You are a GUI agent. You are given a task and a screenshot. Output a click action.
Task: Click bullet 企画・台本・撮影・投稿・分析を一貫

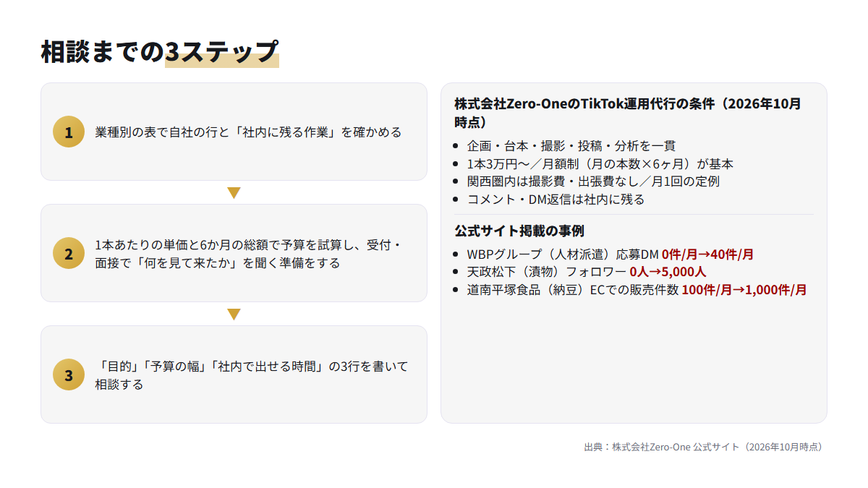click(571, 145)
